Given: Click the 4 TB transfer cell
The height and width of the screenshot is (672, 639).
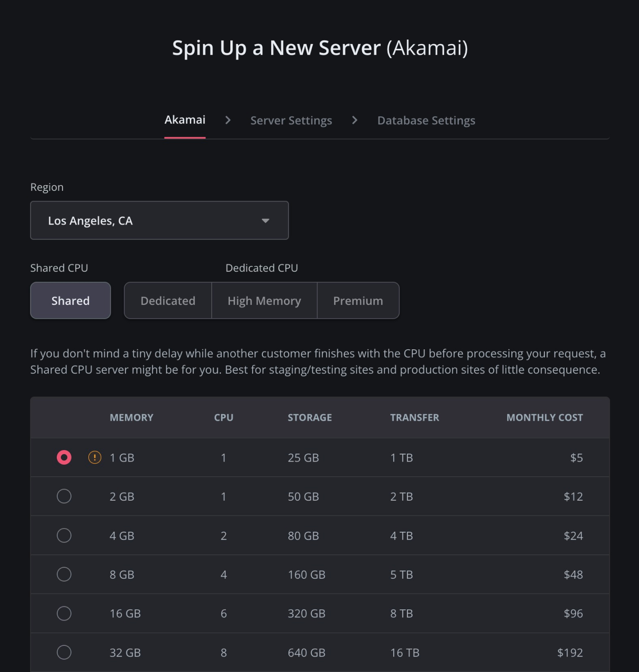Looking at the screenshot, I should coord(402,536).
